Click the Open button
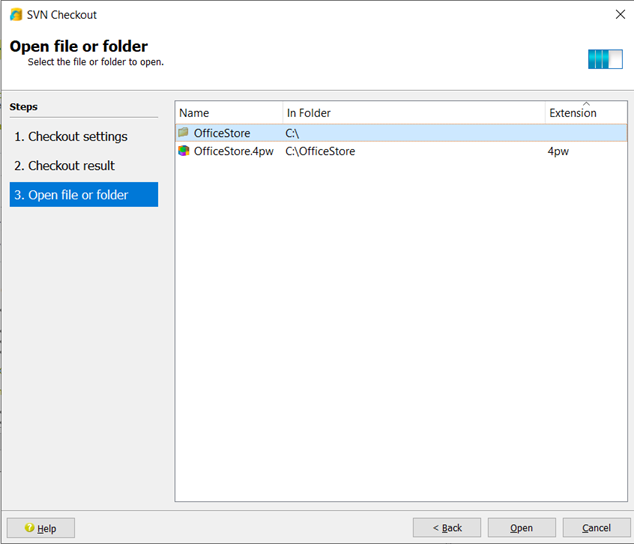The width and height of the screenshot is (634, 544). 522,528
